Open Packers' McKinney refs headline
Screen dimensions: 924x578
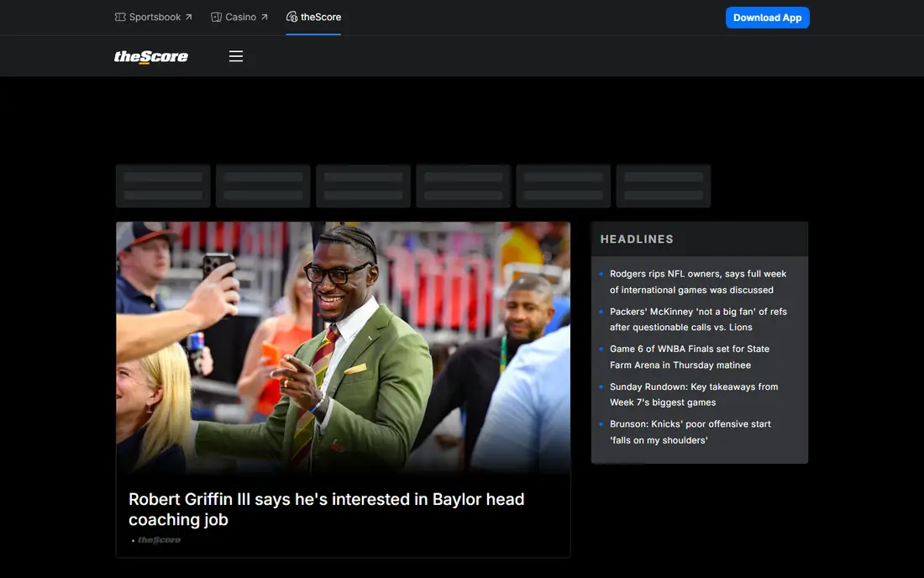[x=698, y=319]
